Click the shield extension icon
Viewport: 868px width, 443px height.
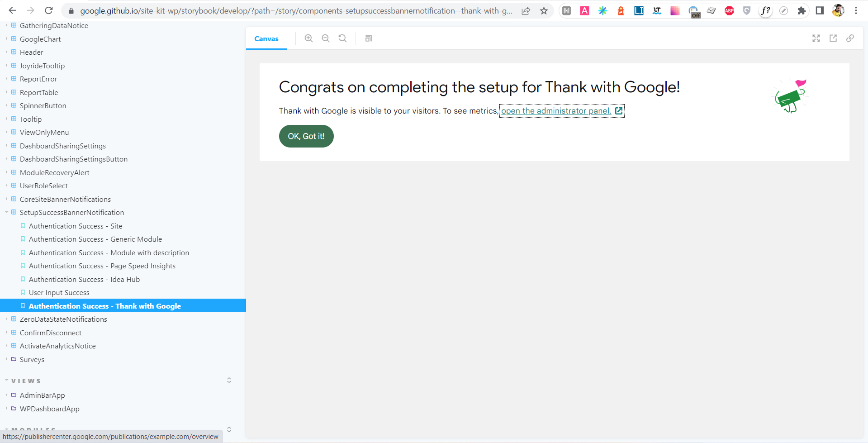pos(747,10)
